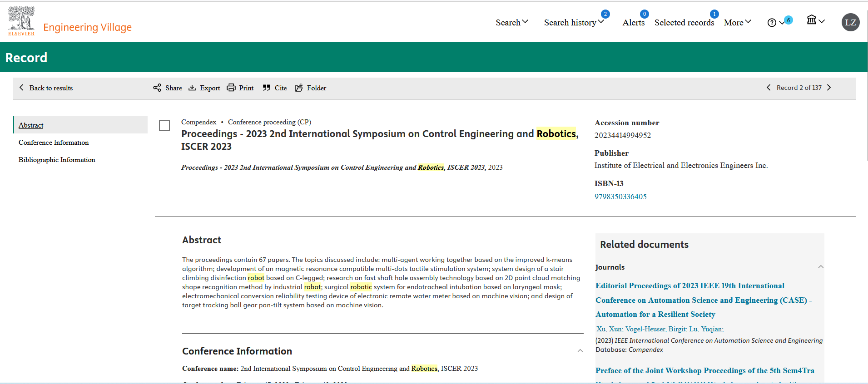Image resolution: width=868 pixels, height=384 pixels.
Task: Open author Xu, Xun link
Action: (x=609, y=329)
